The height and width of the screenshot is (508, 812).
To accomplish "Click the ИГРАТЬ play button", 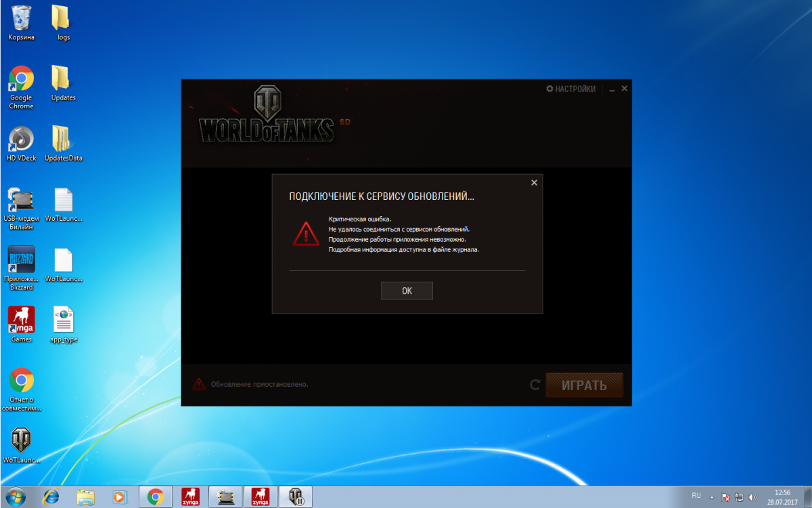I will coord(584,385).
